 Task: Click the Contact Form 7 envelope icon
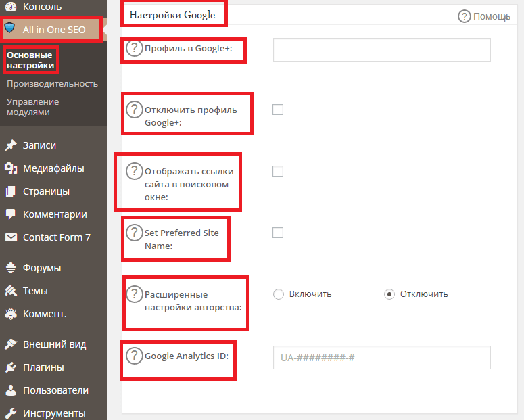(x=11, y=237)
